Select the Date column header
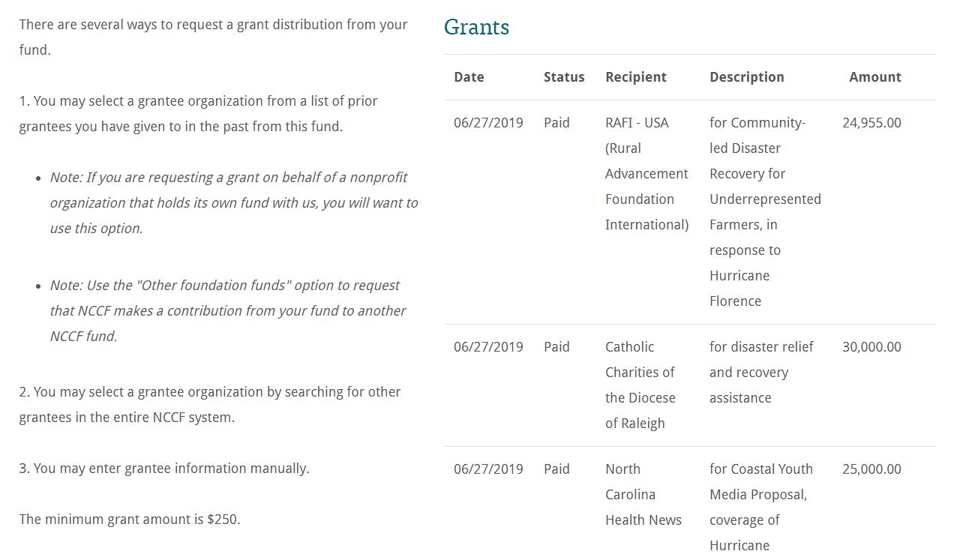This screenshot has height=560, width=960. (x=469, y=77)
